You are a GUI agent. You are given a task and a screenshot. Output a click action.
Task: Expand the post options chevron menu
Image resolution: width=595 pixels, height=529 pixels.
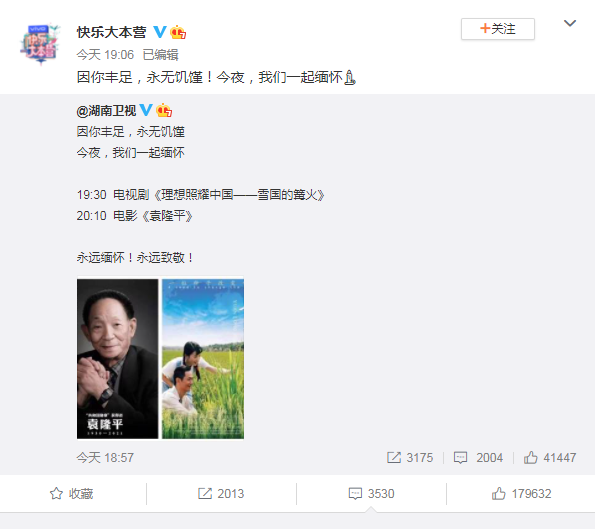click(570, 24)
